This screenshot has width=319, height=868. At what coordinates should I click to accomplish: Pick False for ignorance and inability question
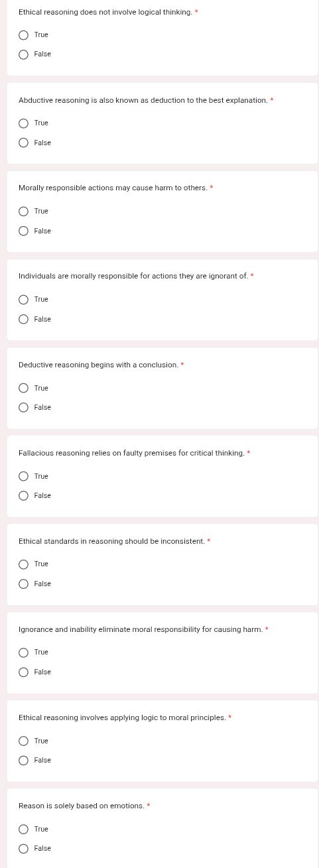[23, 672]
